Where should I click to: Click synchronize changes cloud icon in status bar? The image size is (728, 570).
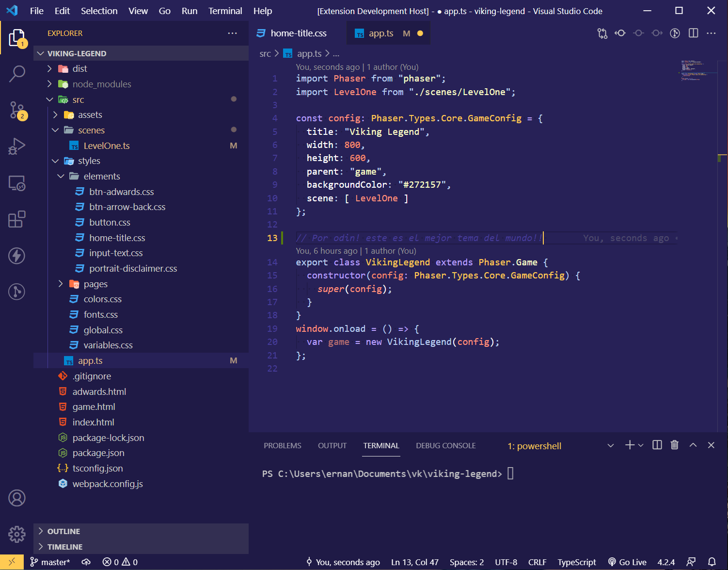86,562
